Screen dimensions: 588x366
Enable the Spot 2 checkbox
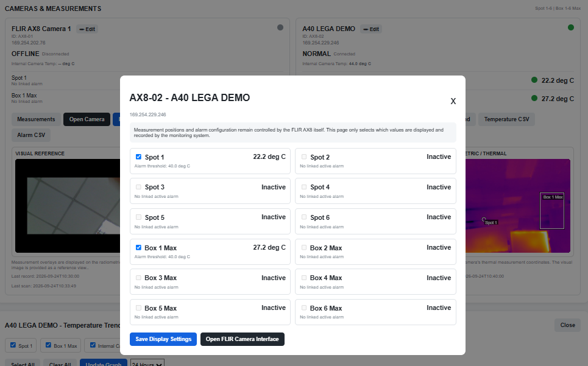[x=304, y=157]
